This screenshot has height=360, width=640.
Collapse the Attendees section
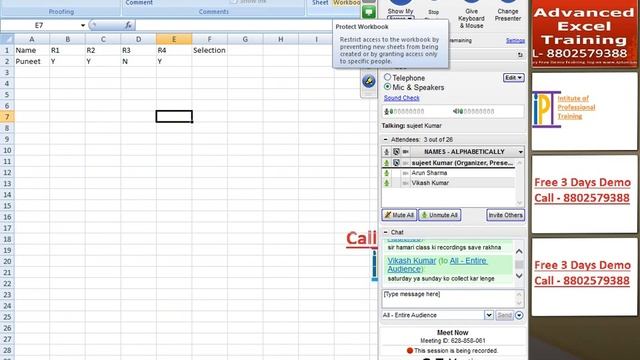pyautogui.click(x=386, y=140)
